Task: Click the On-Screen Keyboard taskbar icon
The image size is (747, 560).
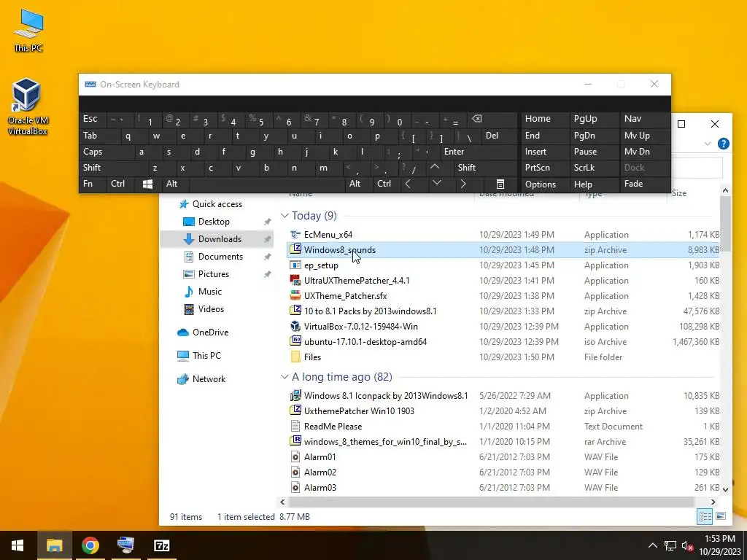Action: [x=125, y=545]
